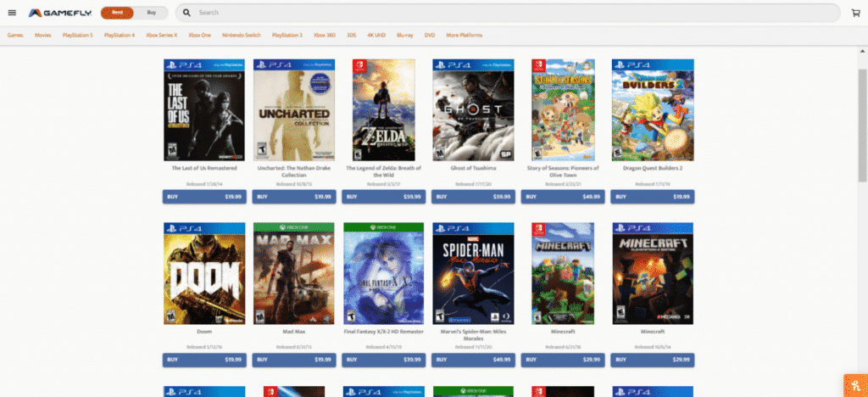Open Story of Seasons cover art

click(x=563, y=110)
